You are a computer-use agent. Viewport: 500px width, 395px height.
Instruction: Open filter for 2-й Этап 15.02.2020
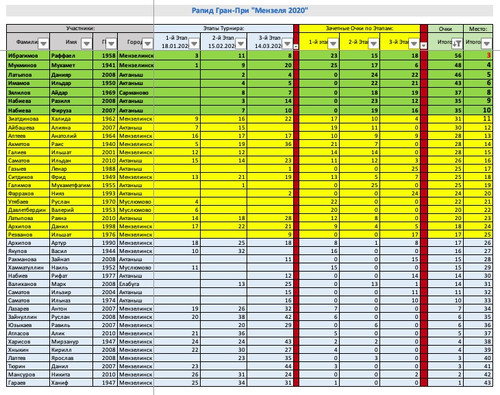(x=241, y=43)
